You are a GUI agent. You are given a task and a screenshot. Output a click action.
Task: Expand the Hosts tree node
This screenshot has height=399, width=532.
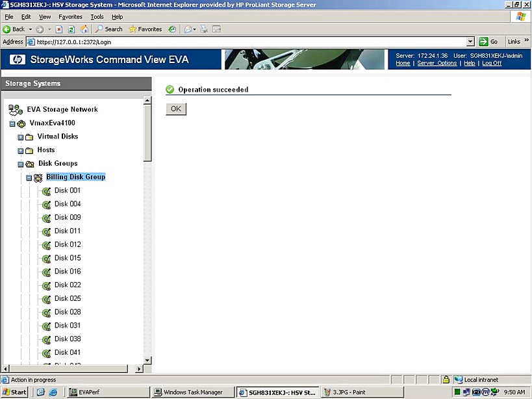coord(20,151)
